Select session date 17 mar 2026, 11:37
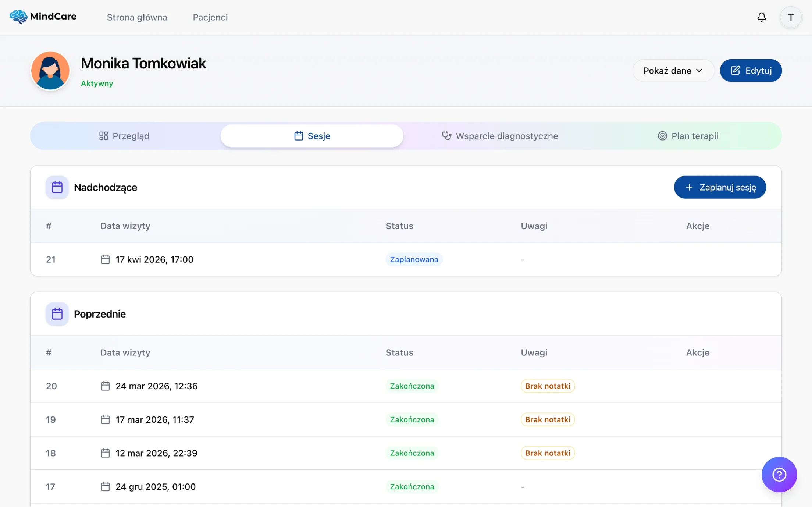The width and height of the screenshot is (812, 507). point(155,419)
